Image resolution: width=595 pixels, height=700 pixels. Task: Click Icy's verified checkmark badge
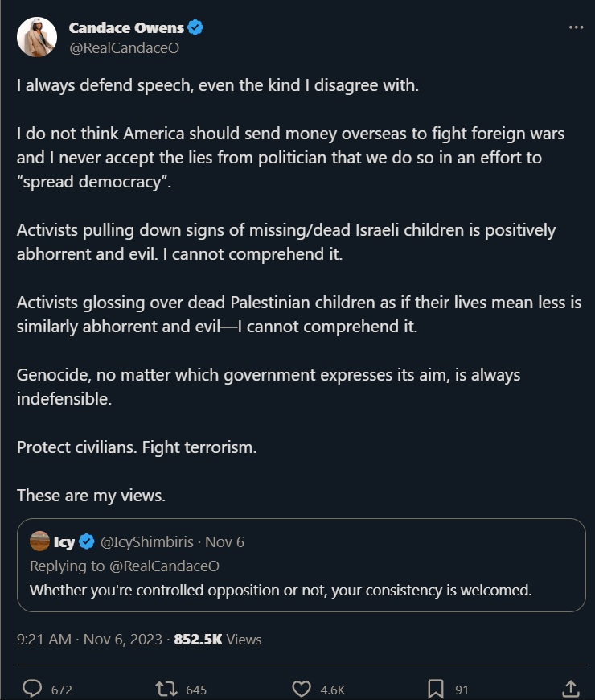point(87,541)
